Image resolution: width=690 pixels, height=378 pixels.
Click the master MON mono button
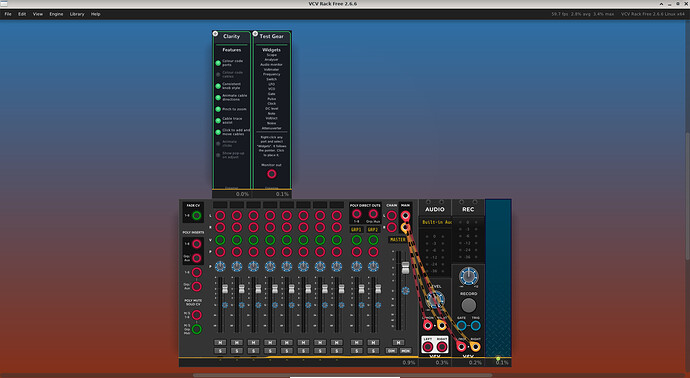tap(405, 351)
